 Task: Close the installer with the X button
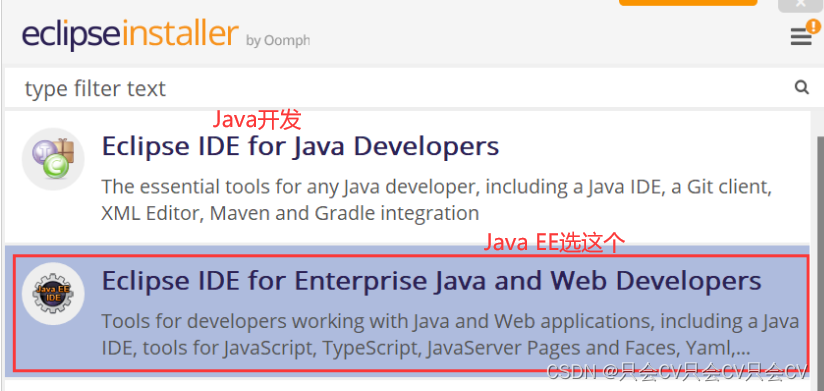800,4
